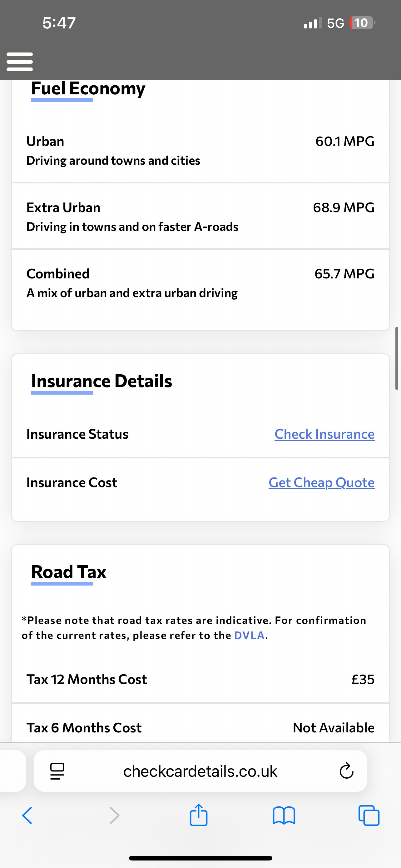Click the page scrollbar indicator

397,358
